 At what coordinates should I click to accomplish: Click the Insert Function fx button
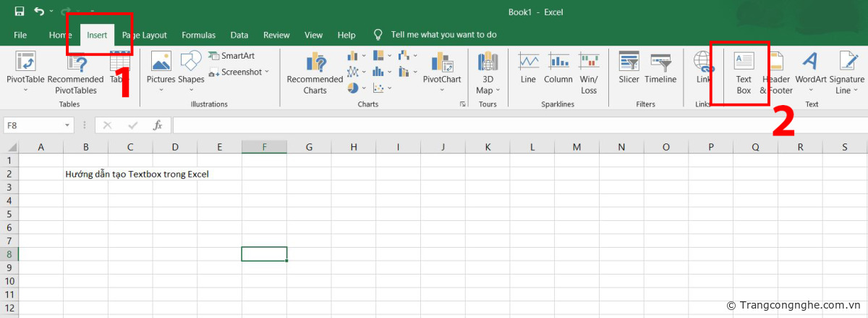(157, 125)
